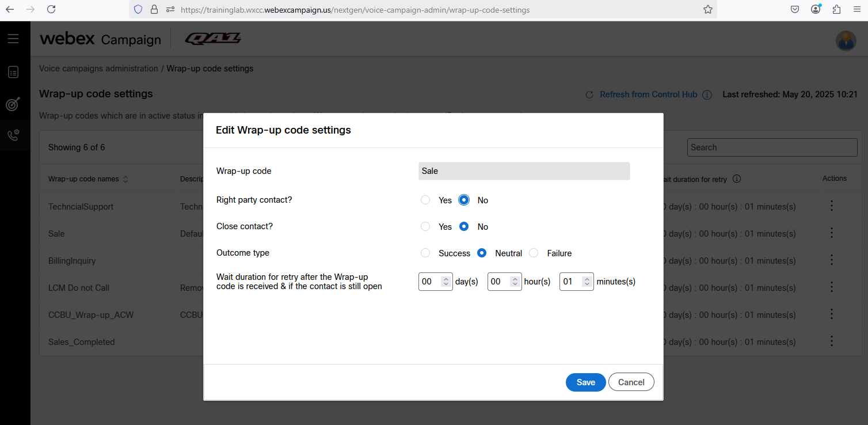Set Outcome type to Failure
Viewport: 868px width, 425px height.
point(534,253)
